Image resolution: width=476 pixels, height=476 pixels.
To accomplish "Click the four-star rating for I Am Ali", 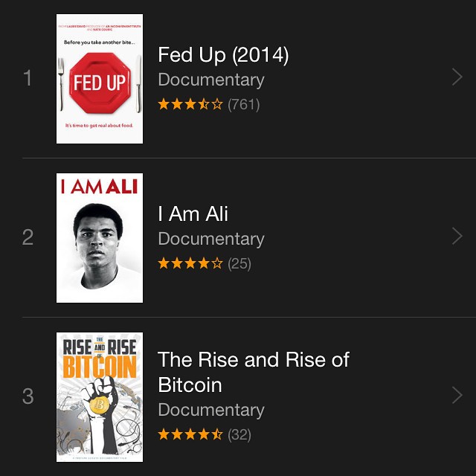I will tap(190, 263).
